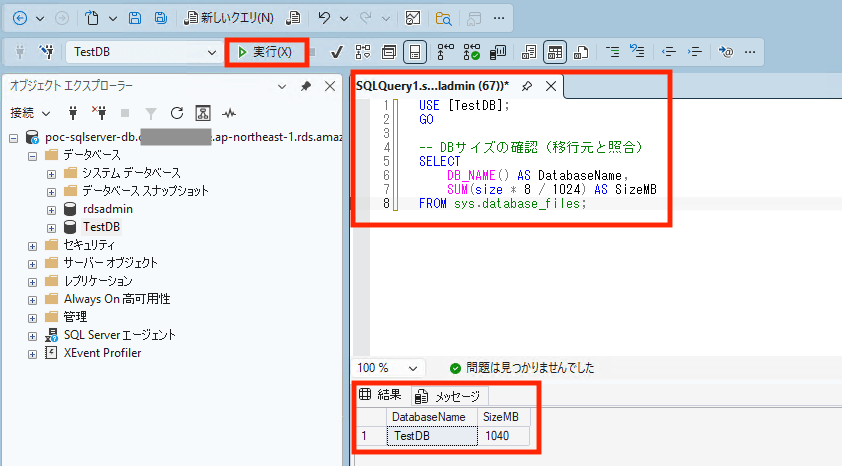842x466 pixels.
Task: Click the Activity Monitor icon
Action: pyautogui.click(x=413, y=18)
